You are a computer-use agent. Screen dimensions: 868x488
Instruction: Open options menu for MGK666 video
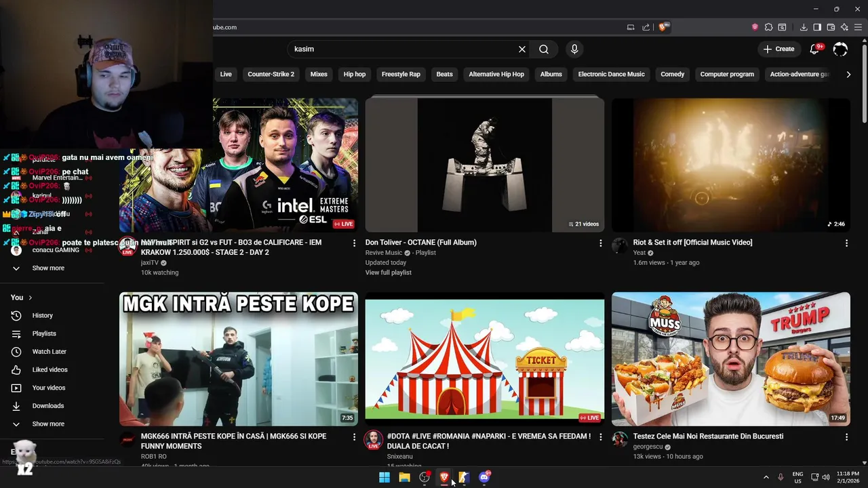[354, 437]
